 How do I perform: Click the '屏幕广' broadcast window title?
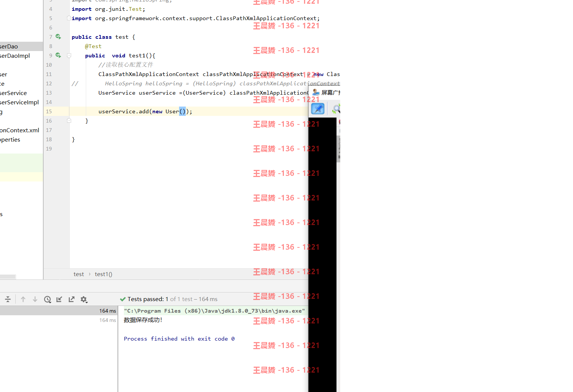(331, 92)
